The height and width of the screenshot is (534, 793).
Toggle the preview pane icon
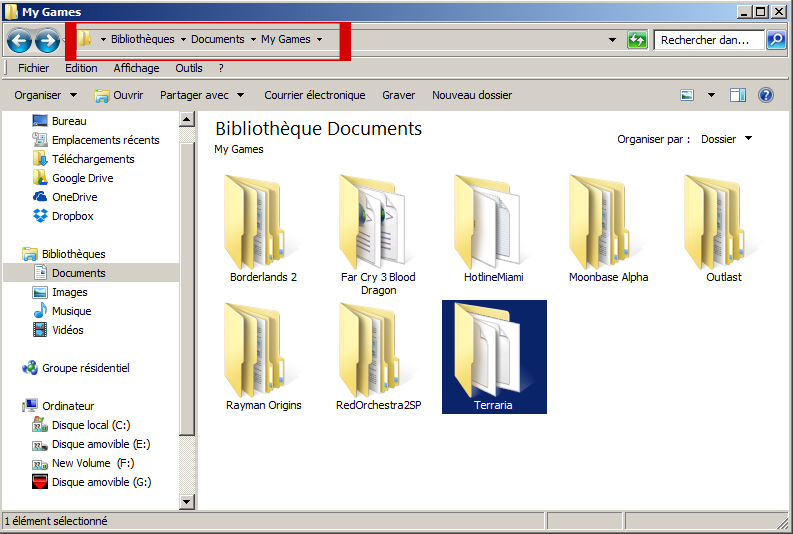tap(738, 95)
